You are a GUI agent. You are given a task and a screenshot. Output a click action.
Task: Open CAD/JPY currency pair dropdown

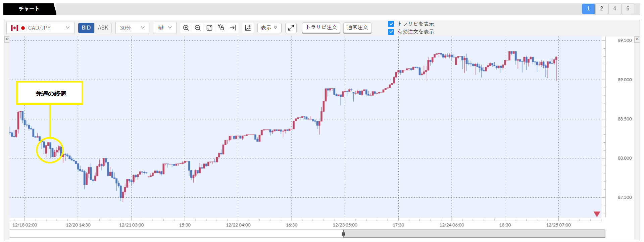click(40, 28)
